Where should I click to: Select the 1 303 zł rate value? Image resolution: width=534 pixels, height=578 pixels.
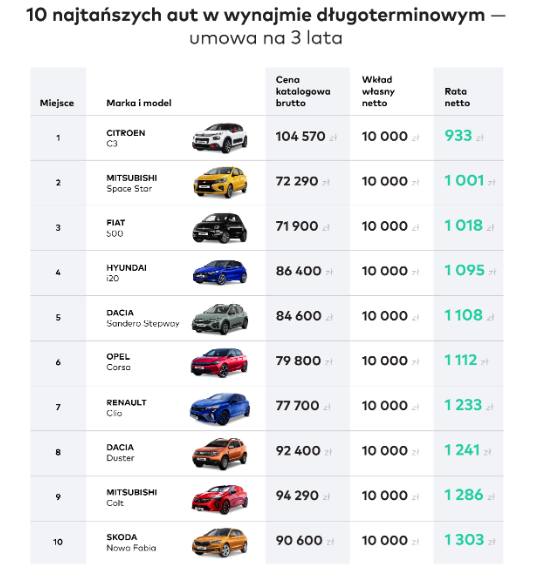[470, 540]
